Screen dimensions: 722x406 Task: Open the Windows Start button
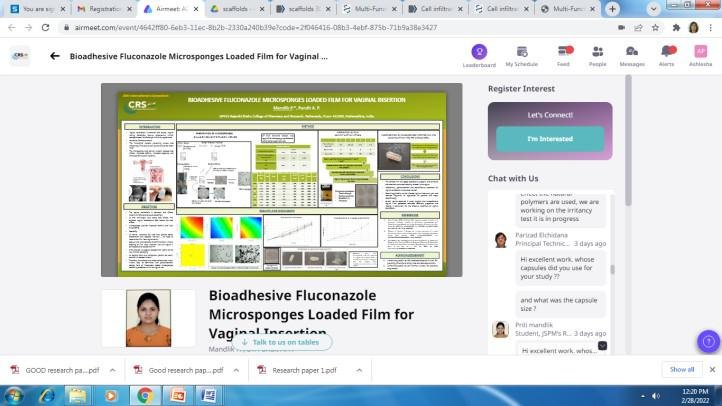click(13, 395)
